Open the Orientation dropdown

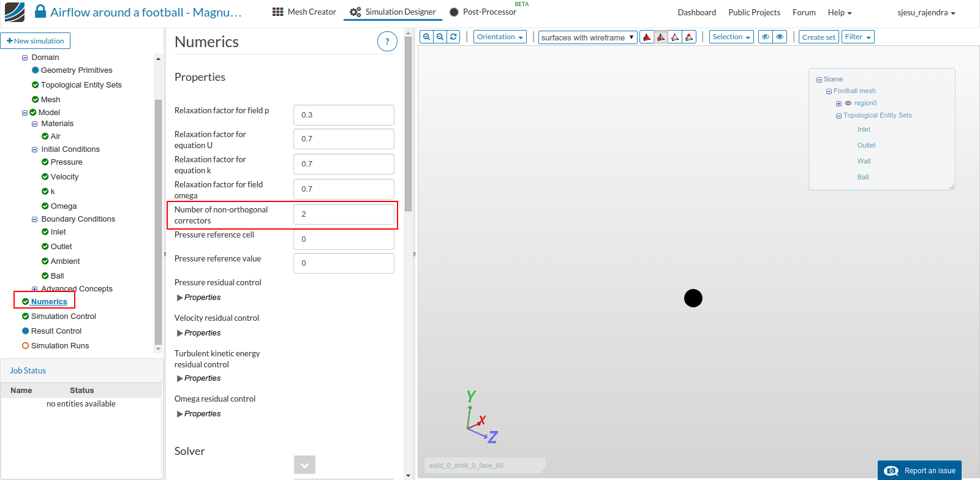pyautogui.click(x=500, y=37)
